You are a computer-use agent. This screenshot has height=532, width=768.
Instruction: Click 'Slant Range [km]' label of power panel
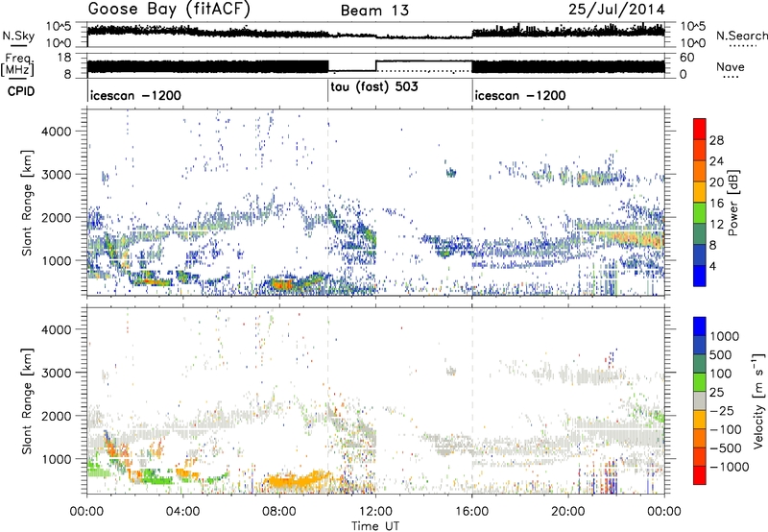tap(27, 203)
